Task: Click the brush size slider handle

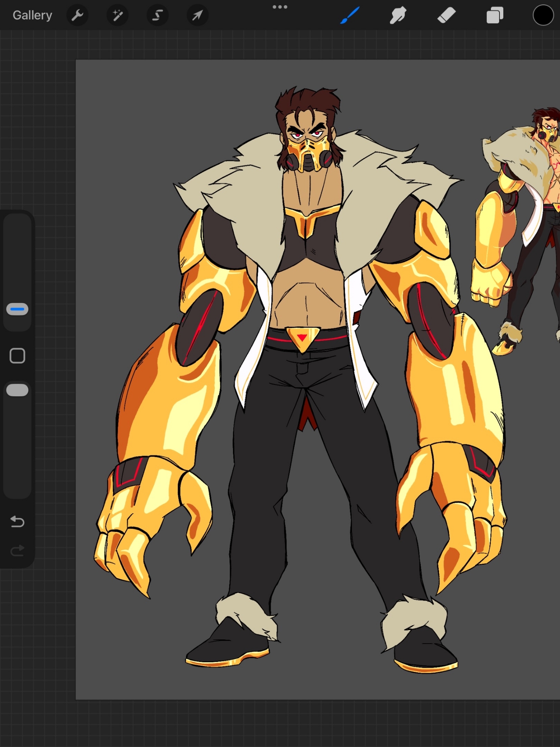Action: tap(18, 309)
